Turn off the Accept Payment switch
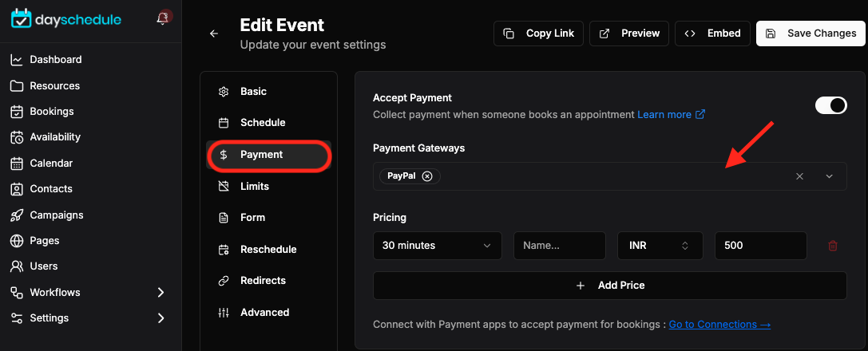 831,105
